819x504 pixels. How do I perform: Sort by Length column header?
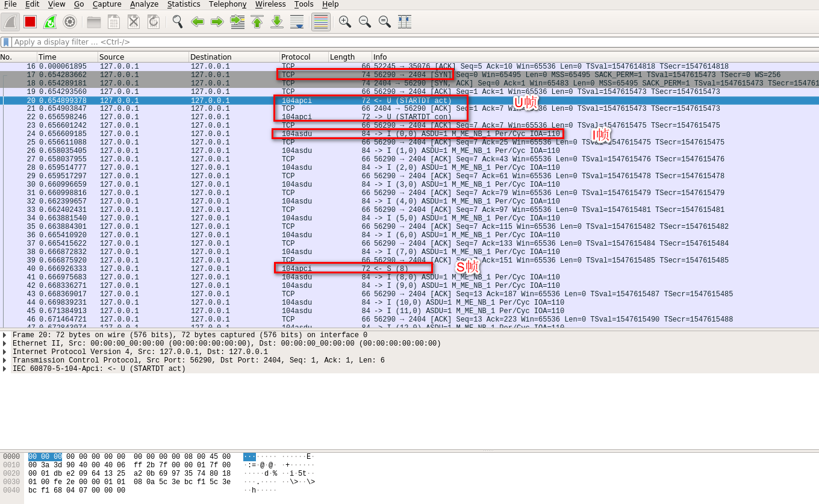click(350, 57)
